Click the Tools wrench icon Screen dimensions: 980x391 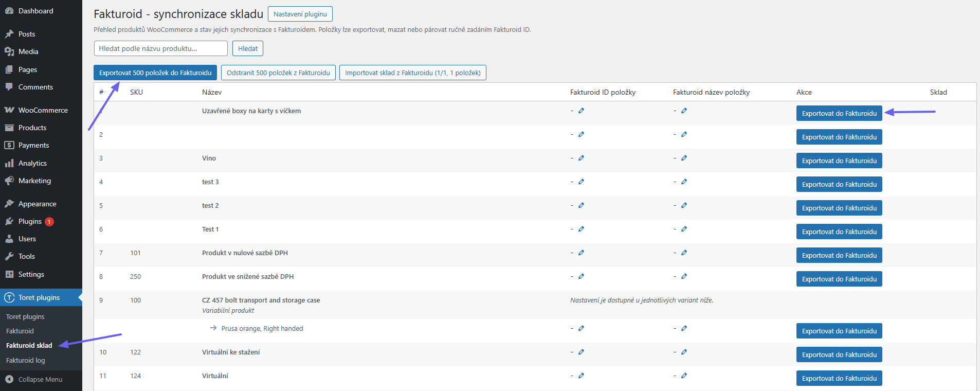click(9, 256)
